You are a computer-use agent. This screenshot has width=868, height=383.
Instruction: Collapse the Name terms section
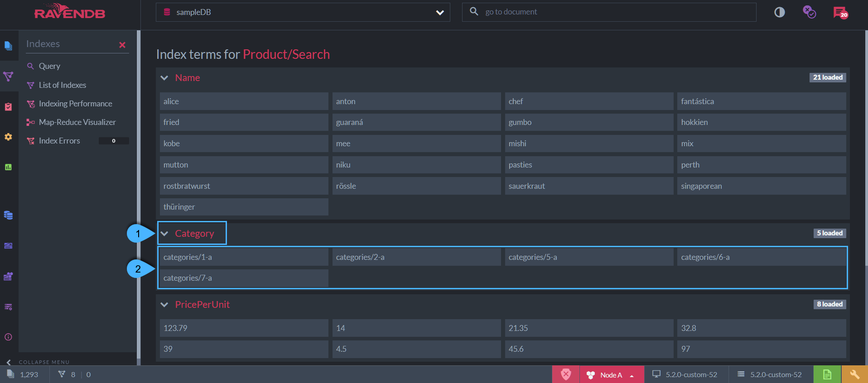pos(164,78)
